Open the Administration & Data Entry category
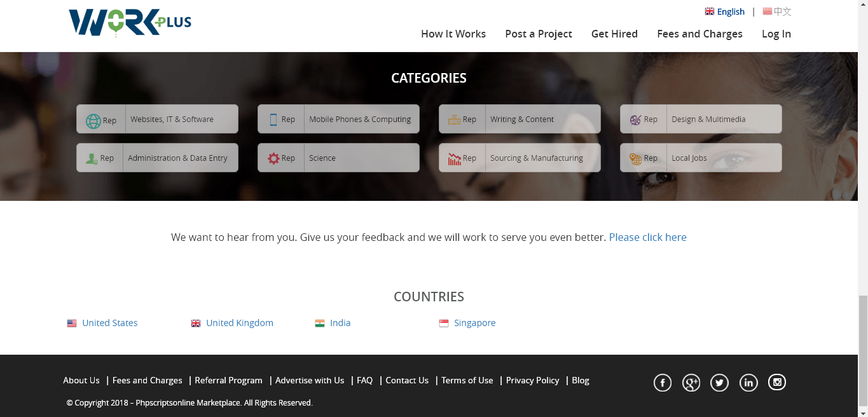 pyautogui.click(x=157, y=158)
